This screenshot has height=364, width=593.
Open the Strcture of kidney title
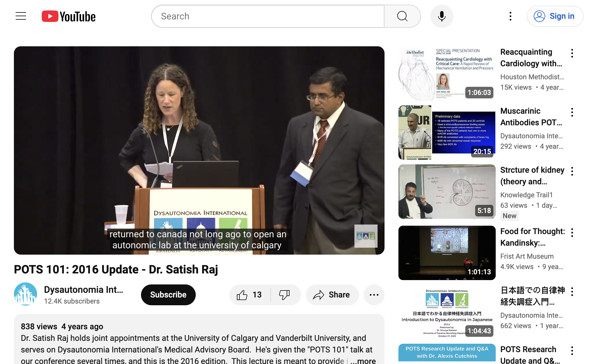[x=532, y=176]
